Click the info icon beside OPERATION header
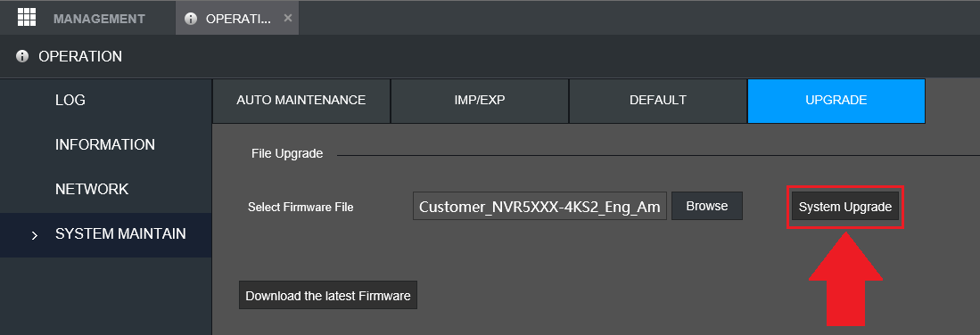This screenshot has height=335, width=980. 22,56
